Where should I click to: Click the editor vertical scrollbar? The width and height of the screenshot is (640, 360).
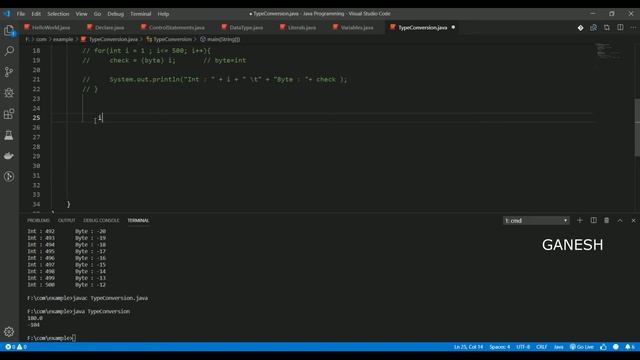click(x=637, y=127)
